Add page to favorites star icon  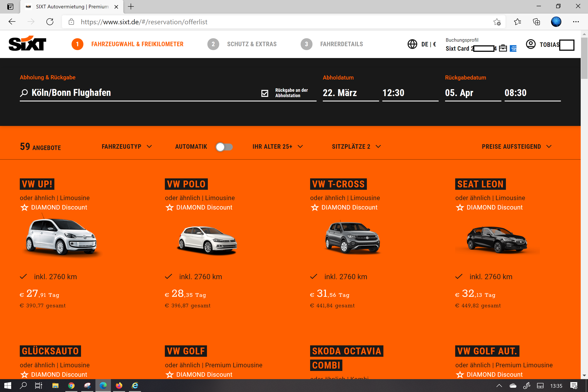tap(497, 22)
